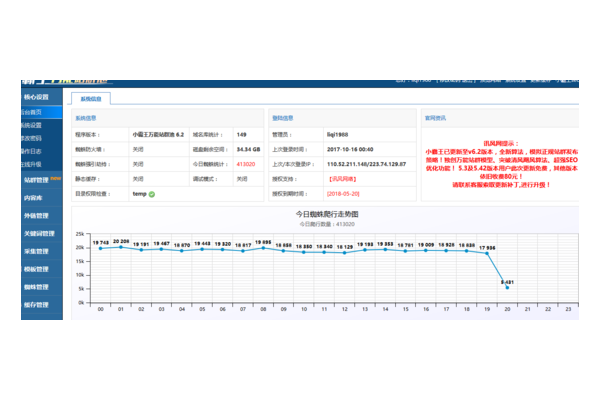Click the 讯风网络 support link
600x400 pixels.
[342, 178]
